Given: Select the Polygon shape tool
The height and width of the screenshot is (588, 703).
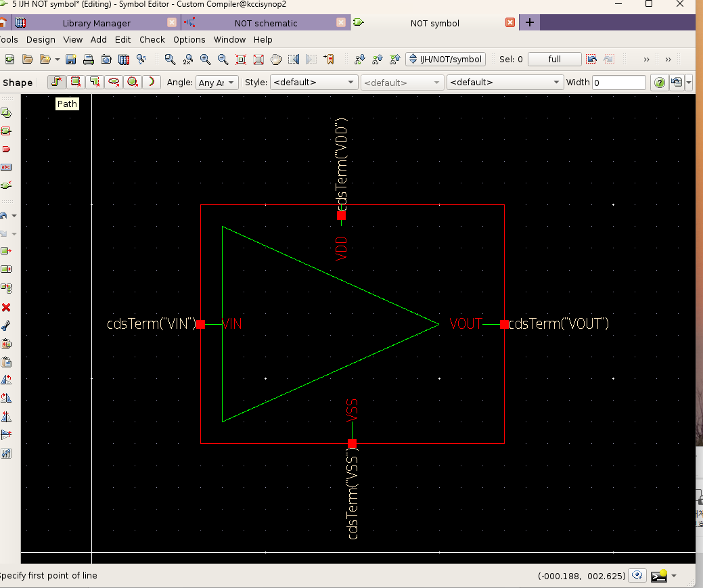Looking at the screenshot, I should pyautogui.click(x=95, y=82).
